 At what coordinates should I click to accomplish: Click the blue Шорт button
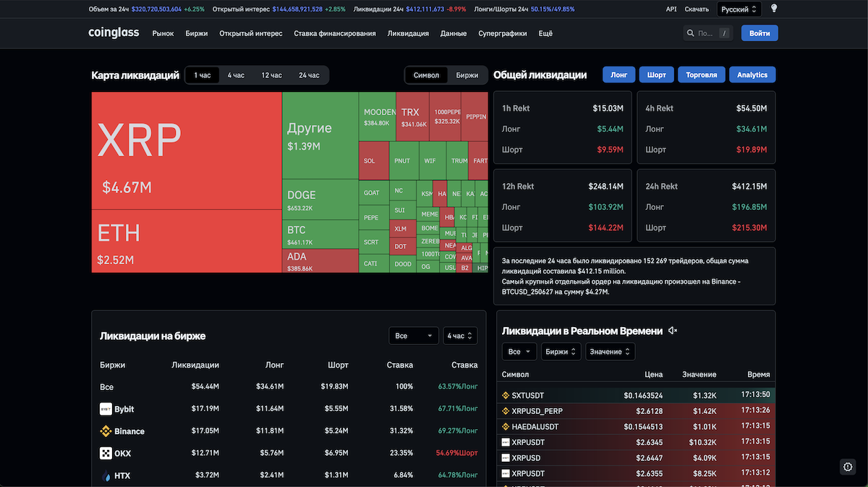point(657,75)
